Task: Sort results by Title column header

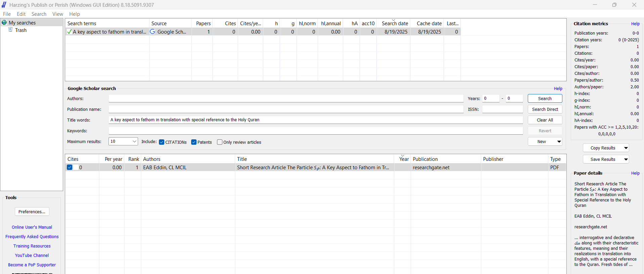Action: click(x=314, y=159)
